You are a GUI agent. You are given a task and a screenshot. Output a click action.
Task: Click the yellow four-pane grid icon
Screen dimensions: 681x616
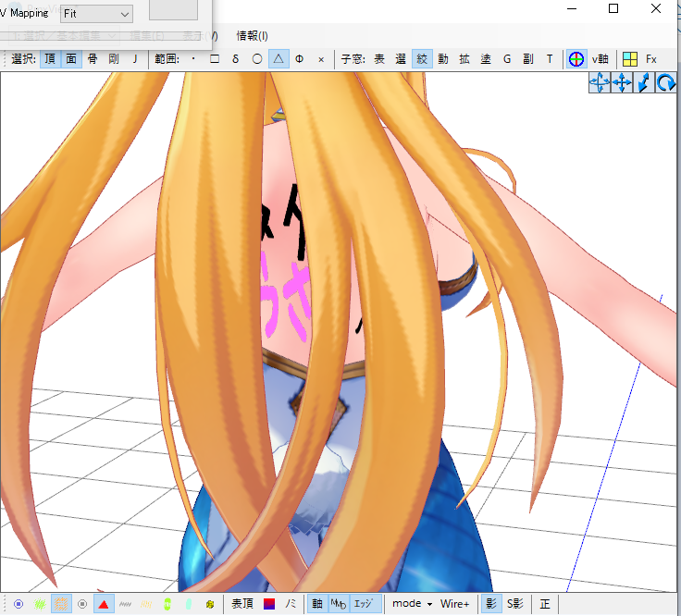[x=630, y=59]
